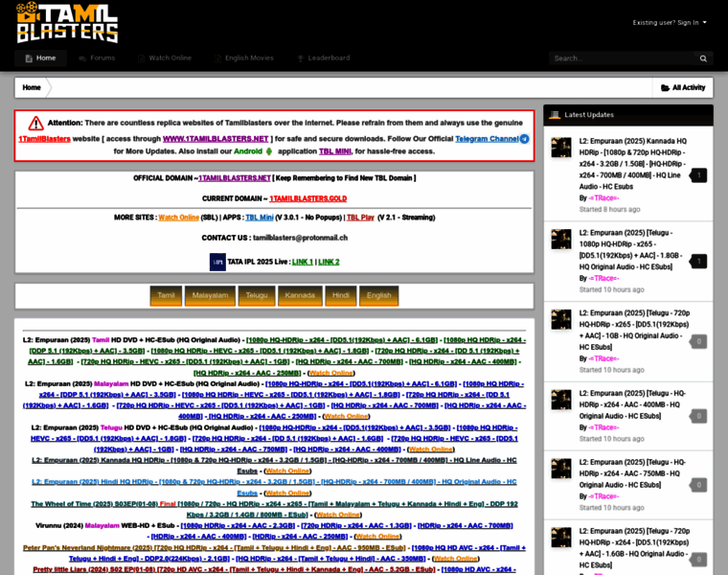Click the Telegram channel icon
This screenshot has height=575, width=728.
point(524,139)
